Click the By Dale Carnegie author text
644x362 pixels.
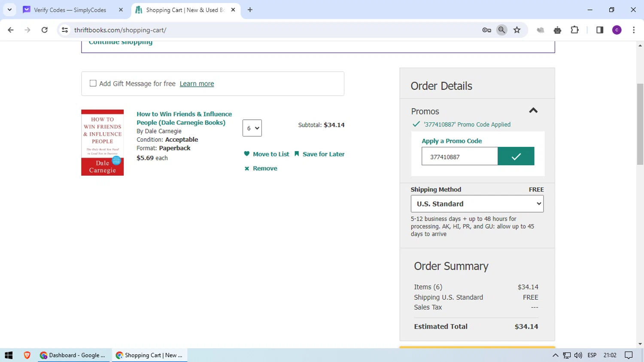click(159, 131)
